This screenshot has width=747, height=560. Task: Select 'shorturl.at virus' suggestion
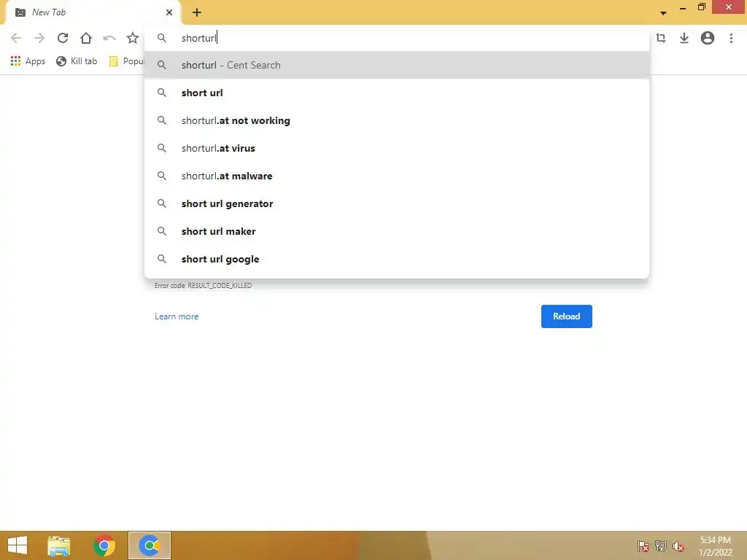point(396,148)
